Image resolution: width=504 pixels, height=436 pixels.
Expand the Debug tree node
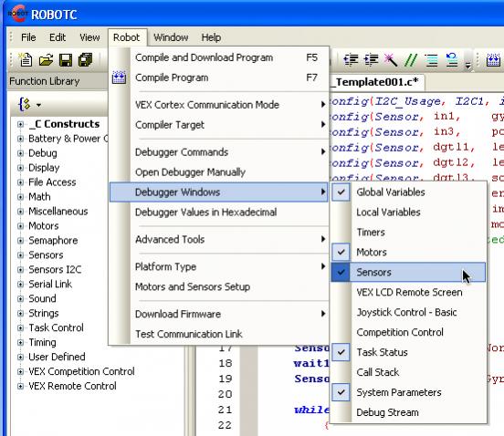point(20,153)
